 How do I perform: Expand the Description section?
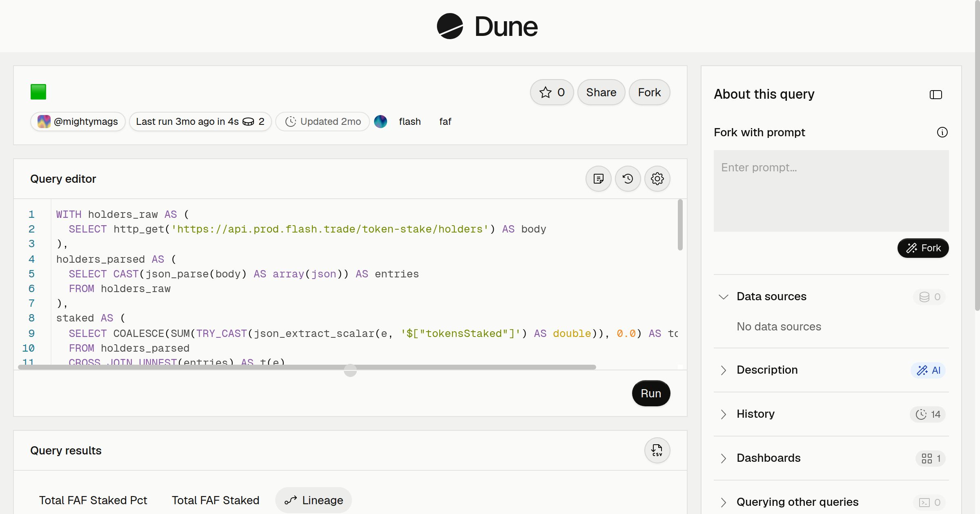(724, 370)
